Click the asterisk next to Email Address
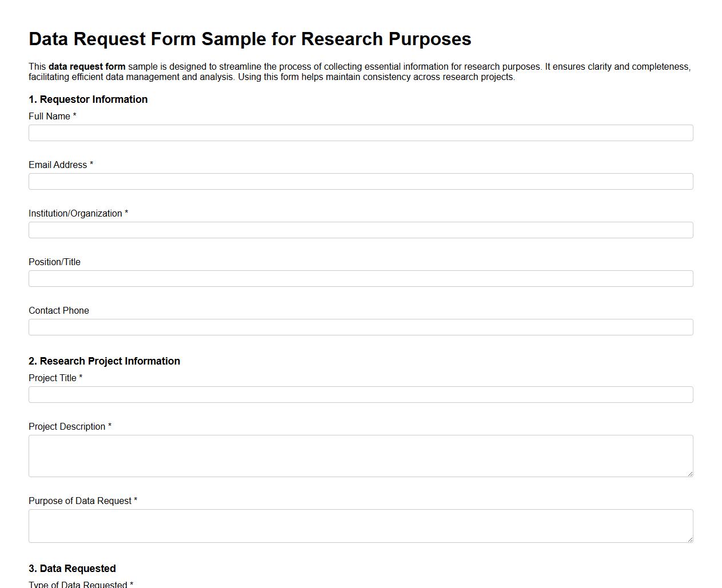This screenshot has width=722, height=588. [91, 165]
